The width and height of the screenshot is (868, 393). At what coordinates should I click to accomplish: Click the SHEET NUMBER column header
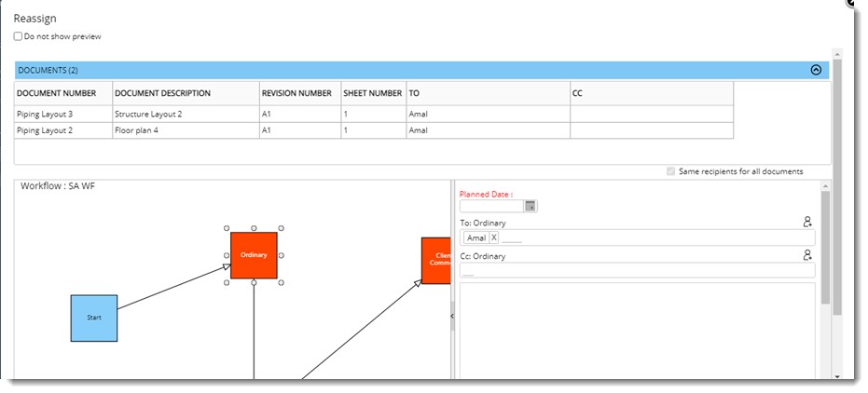click(x=373, y=93)
